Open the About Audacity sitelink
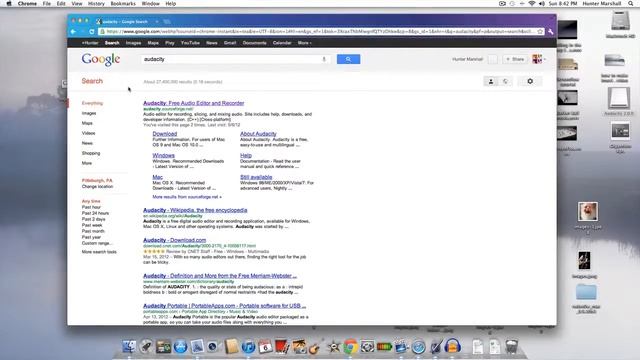Viewport: 640px width, 360px height. [258, 134]
